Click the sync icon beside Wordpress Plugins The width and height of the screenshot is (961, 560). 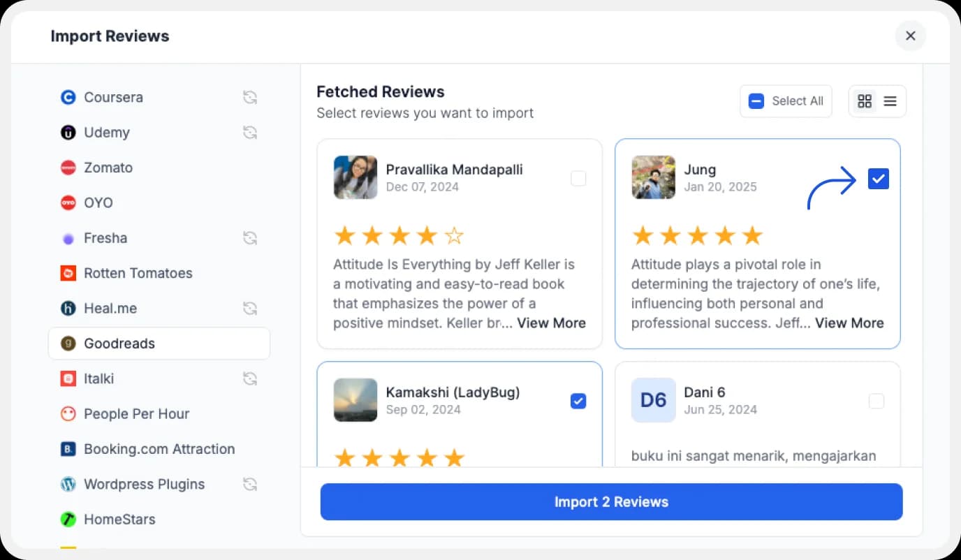(x=250, y=485)
